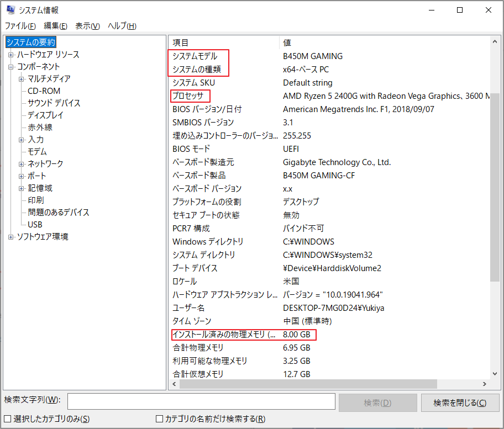Select the SMBIOS バージョン row
The width and height of the screenshot is (504, 429).
coord(329,123)
